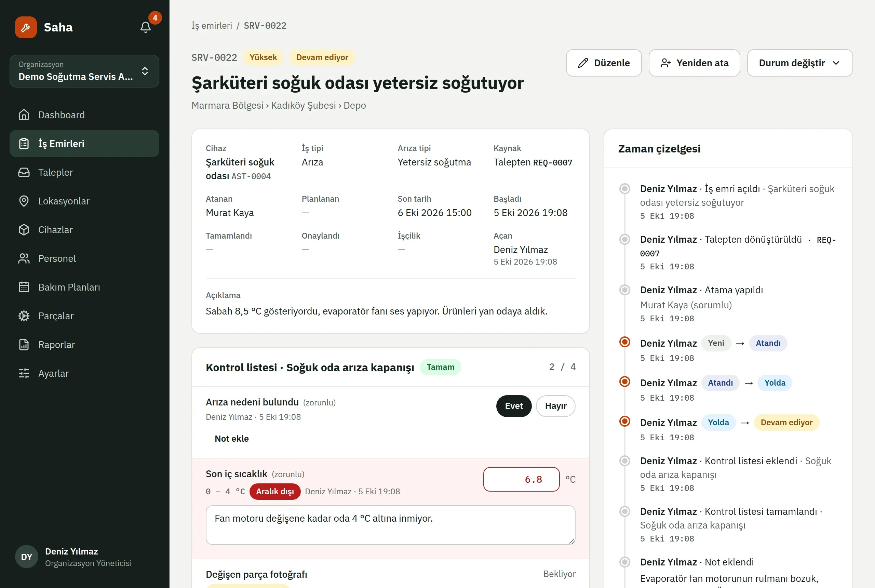Click İş emirleri breadcrumb link

212,26
